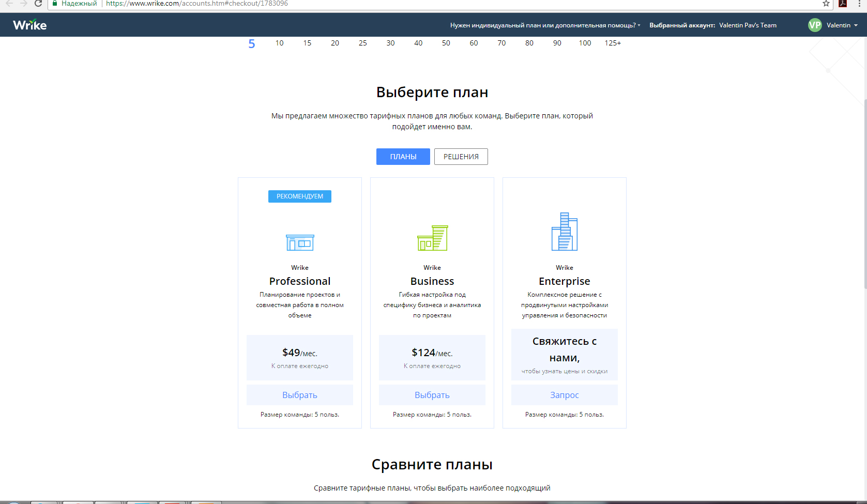Click the VP user avatar icon
The height and width of the screenshot is (504, 867).
click(x=815, y=25)
